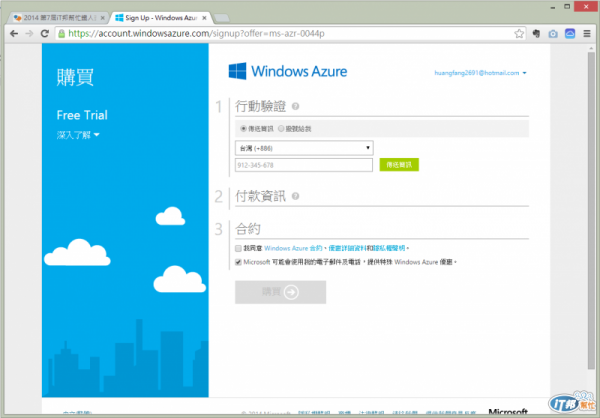Click the Windows Azure logo
This screenshot has width=600, height=418.
pyautogui.click(x=288, y=71)
